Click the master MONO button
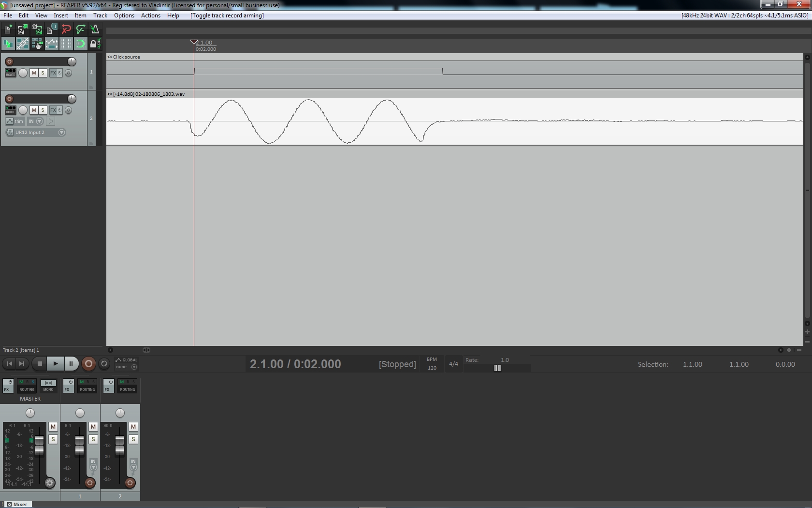This screenshot has width=812, height=508. (x=48, y=386)
